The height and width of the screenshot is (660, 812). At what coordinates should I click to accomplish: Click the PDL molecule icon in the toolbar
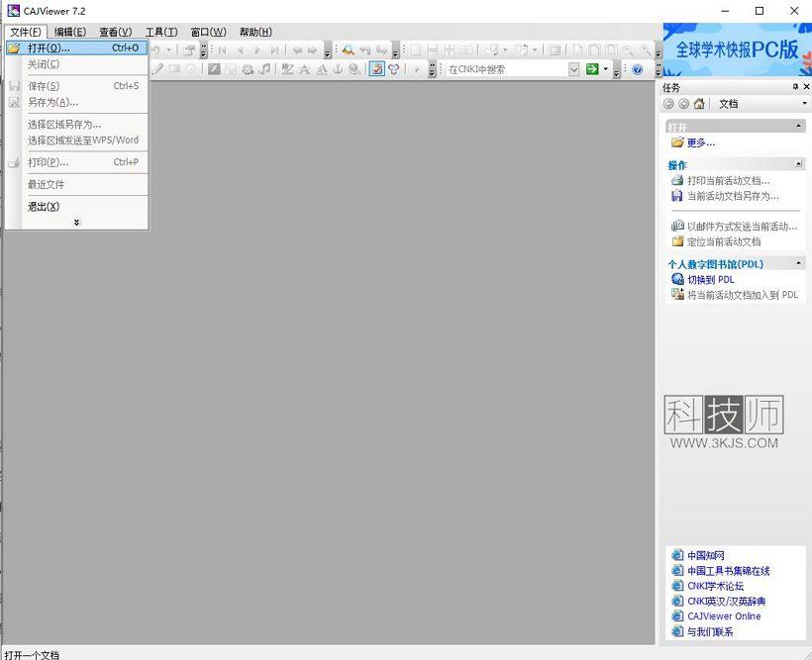(393, 69)
